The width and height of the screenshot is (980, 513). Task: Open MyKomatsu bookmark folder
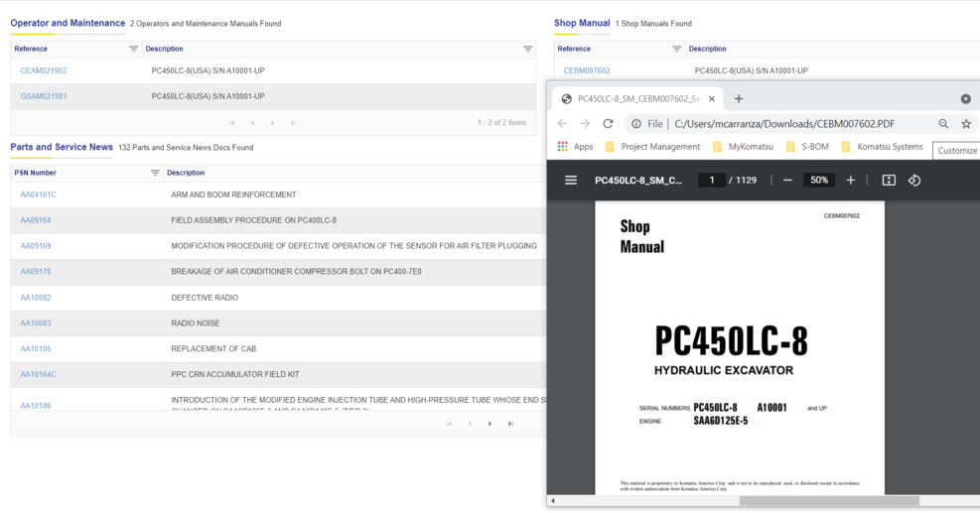tap(743, 146)
